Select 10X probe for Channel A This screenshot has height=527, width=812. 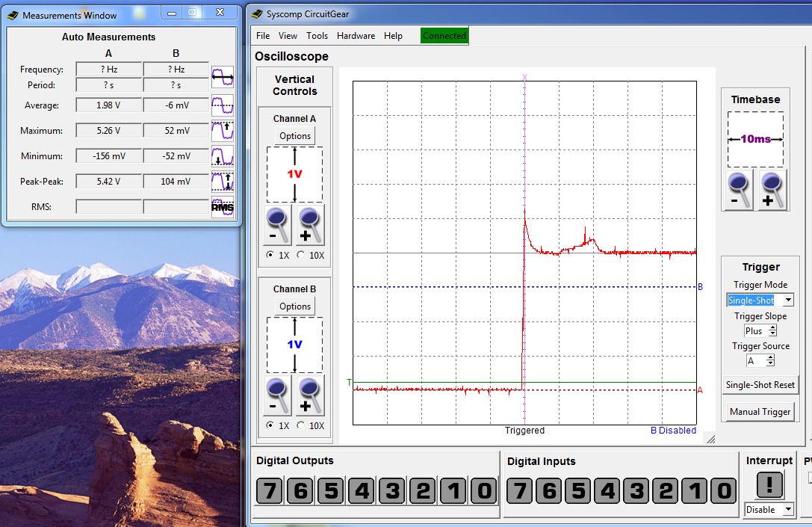pyautogui.click(x=302, y=256)
